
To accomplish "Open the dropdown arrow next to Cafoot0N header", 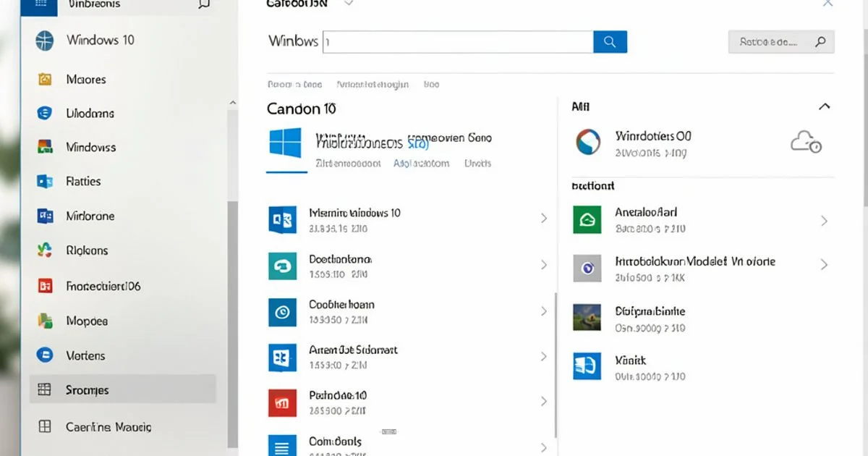I will (349, 3).
